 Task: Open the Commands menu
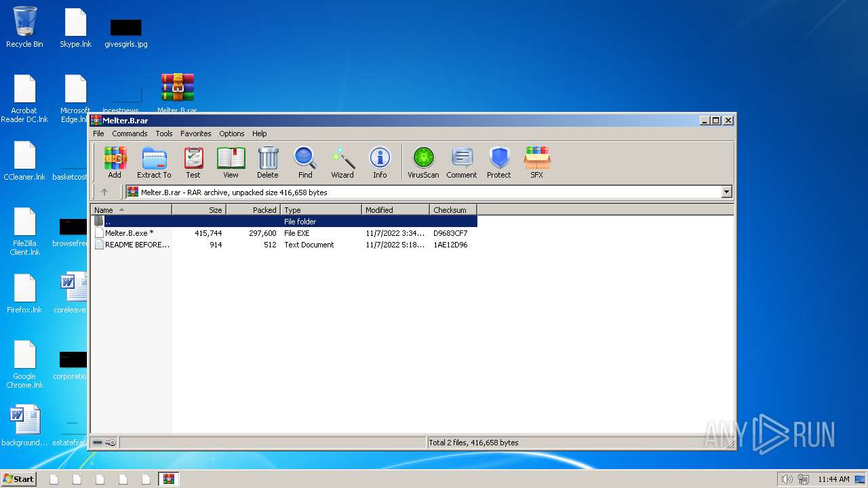pos(130,134)
